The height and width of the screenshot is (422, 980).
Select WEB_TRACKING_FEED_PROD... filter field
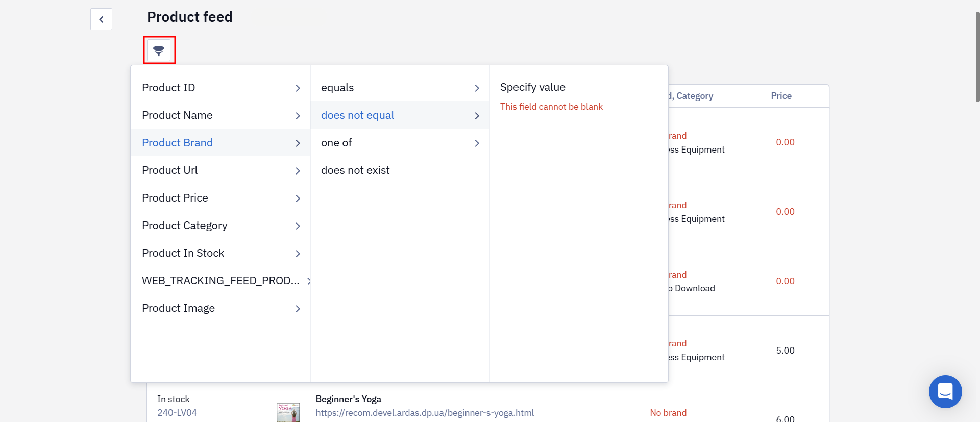pyautogui.click(x=220, y=281)
